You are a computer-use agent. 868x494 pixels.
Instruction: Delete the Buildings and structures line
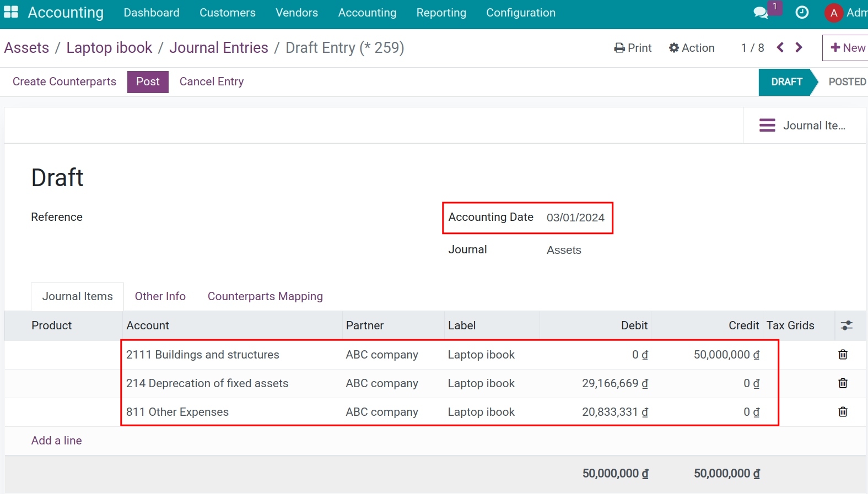click(843, 355)
